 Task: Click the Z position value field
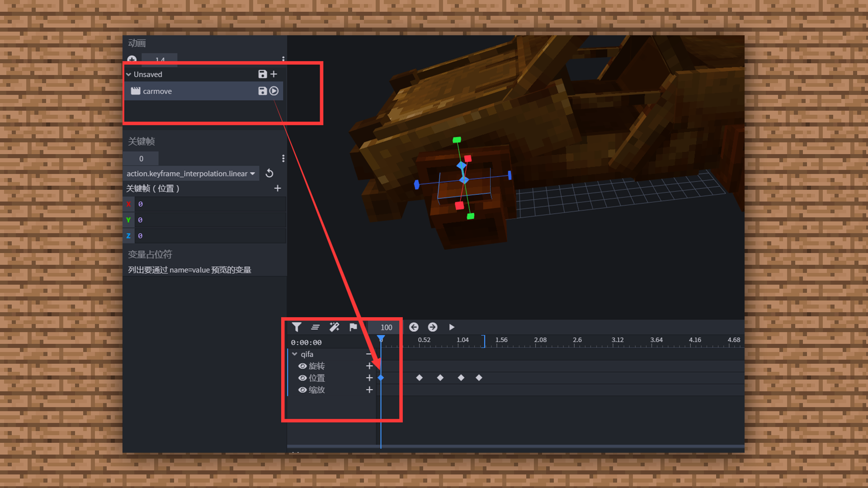point(211,236)
